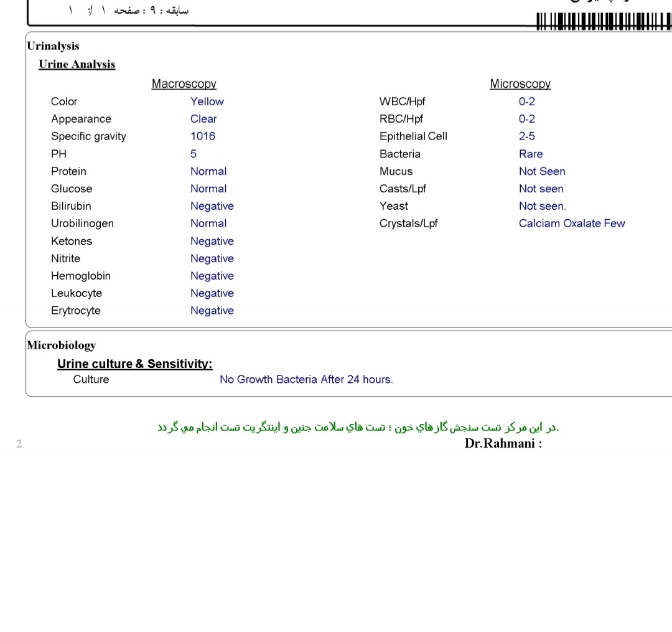Click the Specific gravity value 1016
Screen dimensions: 672x632
203,136
